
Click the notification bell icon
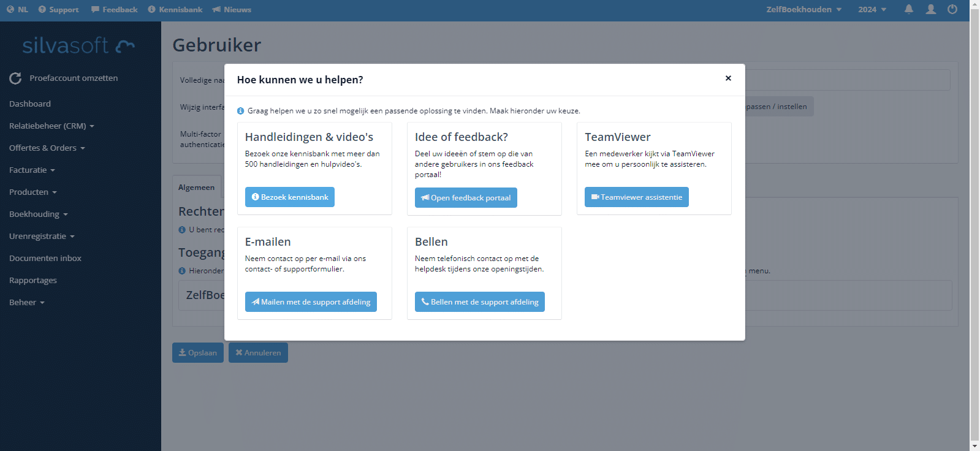pyautogui.click(x=909, y=9)
